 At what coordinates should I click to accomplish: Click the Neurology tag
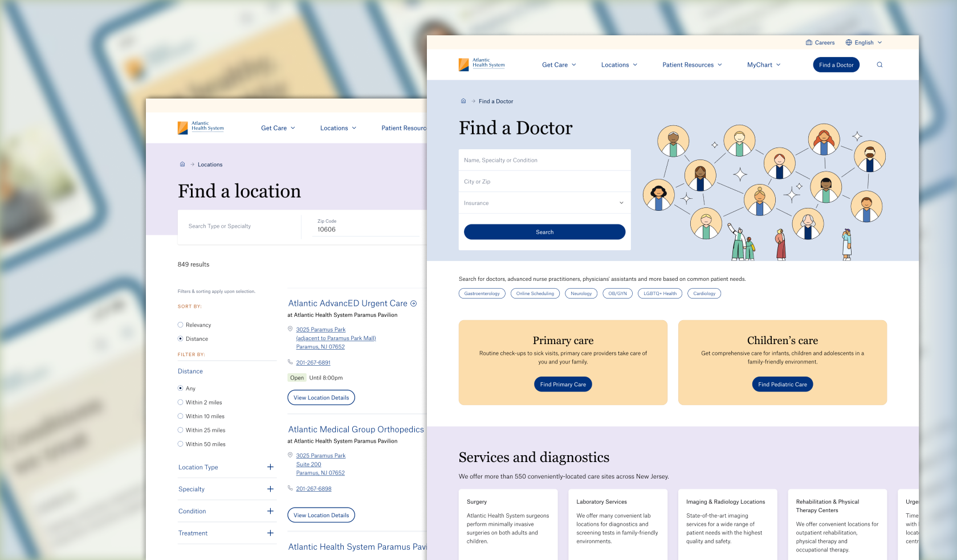coord(581,293)
